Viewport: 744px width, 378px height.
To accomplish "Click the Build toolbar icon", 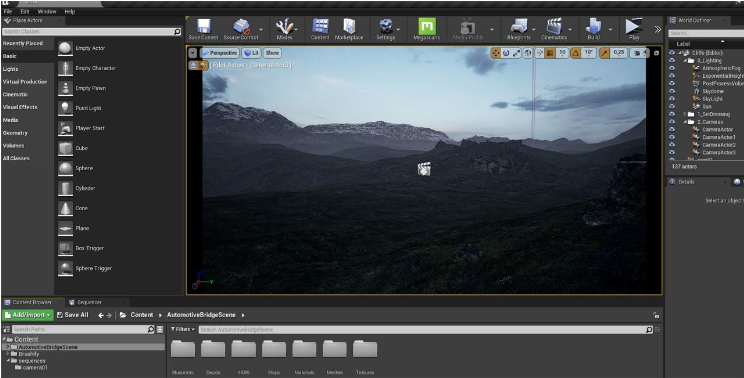I will (x=593, y=27).
